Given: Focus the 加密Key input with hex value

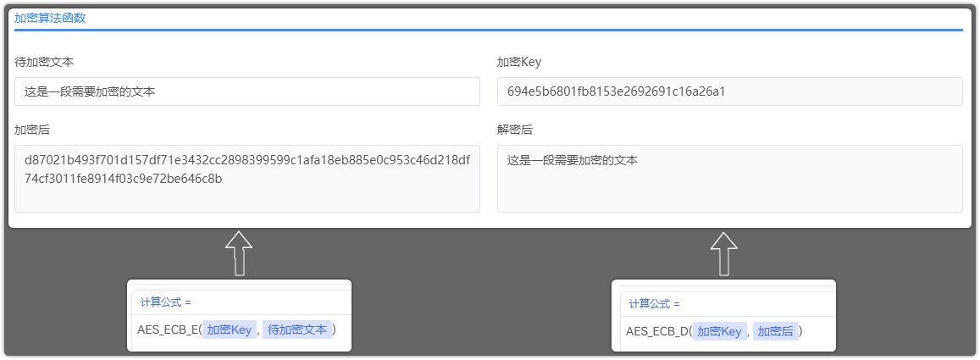Looking at the screenshot, I should click(730, 91).
